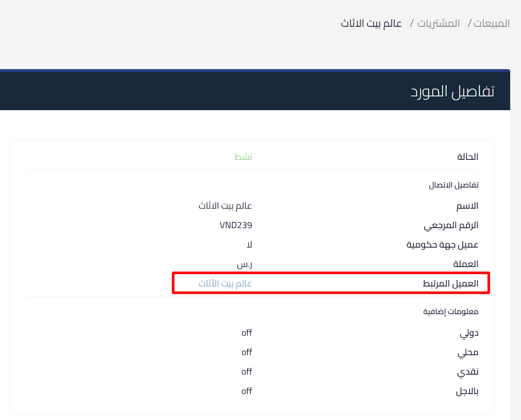Collapse the معلومات إضافية section

point(450,312)
